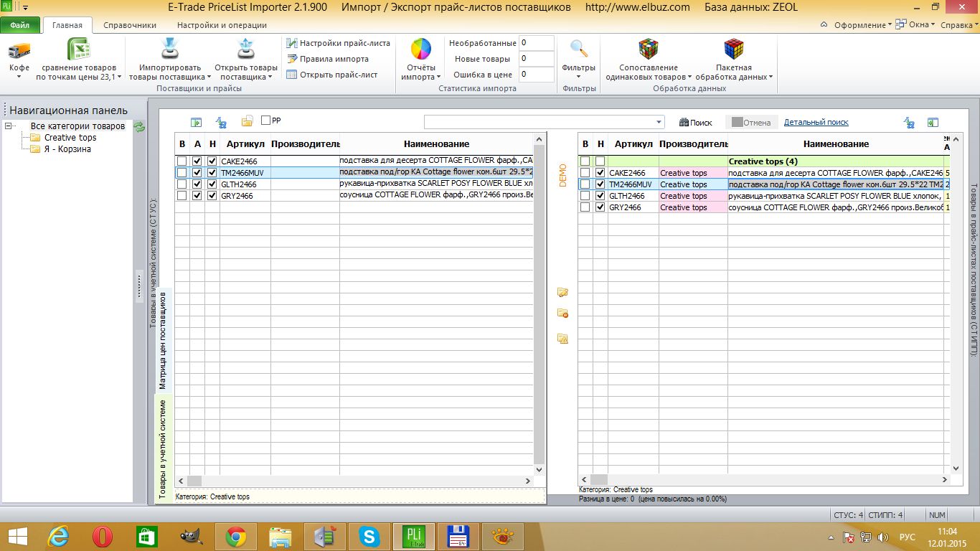Screen dimensions: 980x551
Task: Uncheck column A for GRY2466 in left grid
Action: (x=197, y=196)
